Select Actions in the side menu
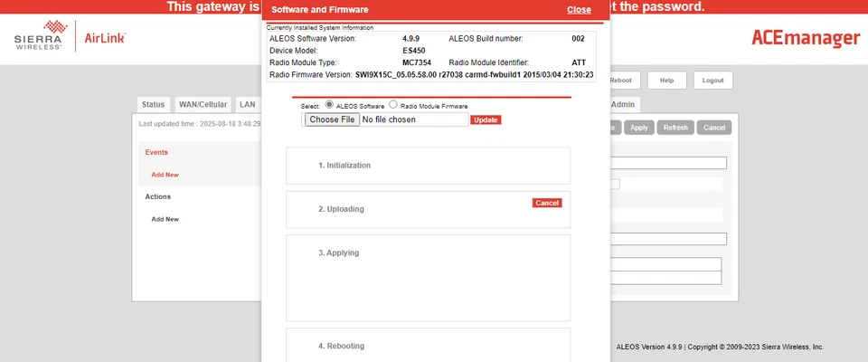Screen dimensions: 868x362 157,196
